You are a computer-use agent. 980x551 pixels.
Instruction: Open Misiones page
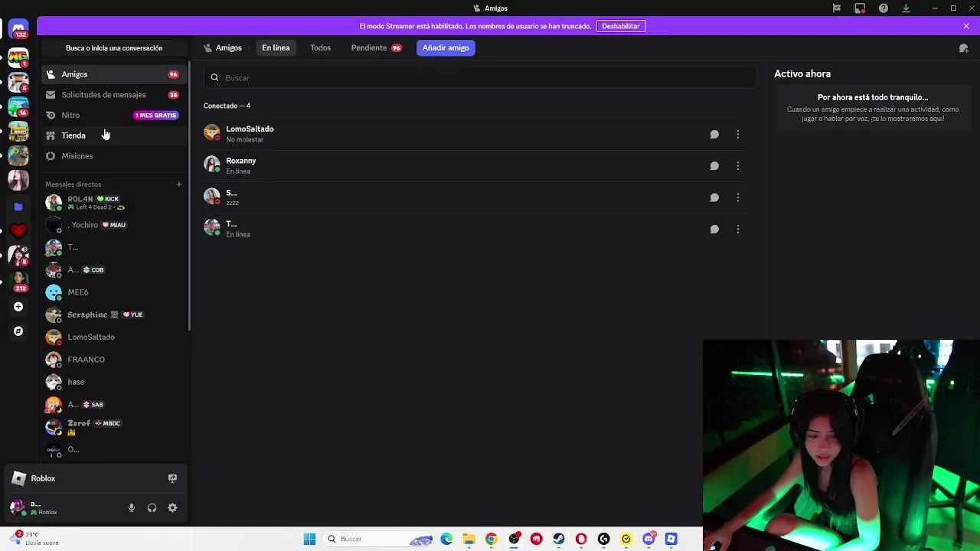(114, 156)
